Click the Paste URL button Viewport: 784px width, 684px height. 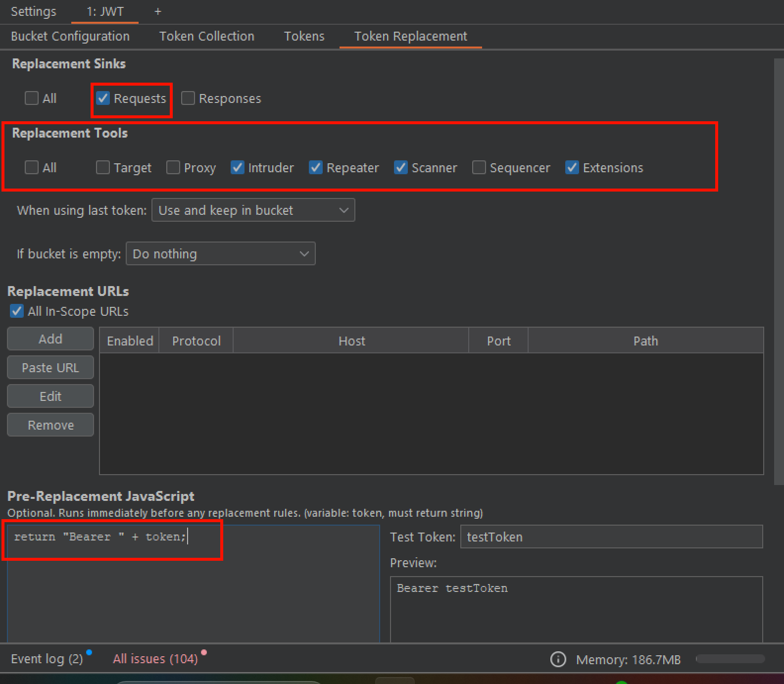tap(50, 368)
